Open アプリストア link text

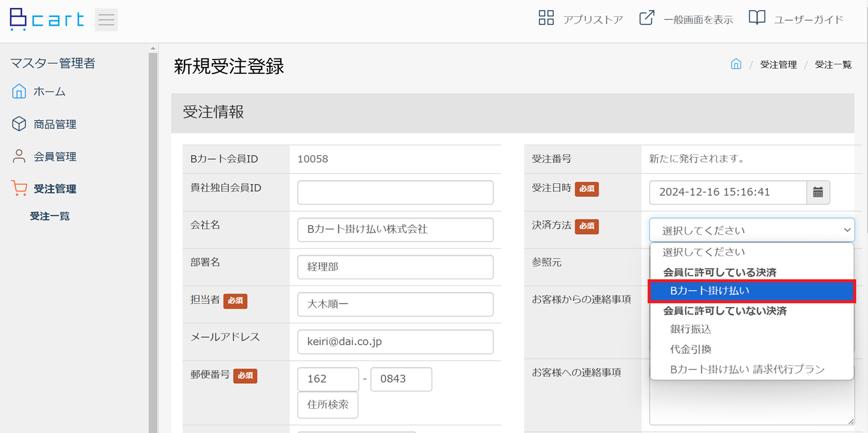593,20
